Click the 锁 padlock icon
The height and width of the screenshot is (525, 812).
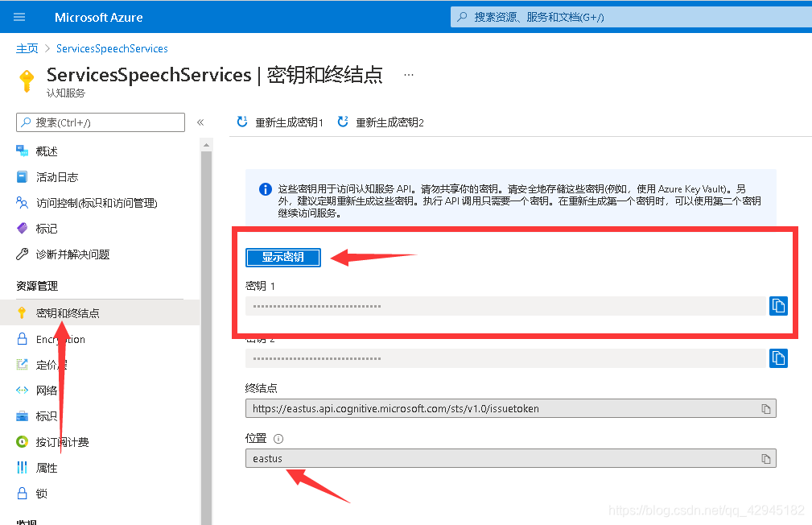(x=22, y=493)
